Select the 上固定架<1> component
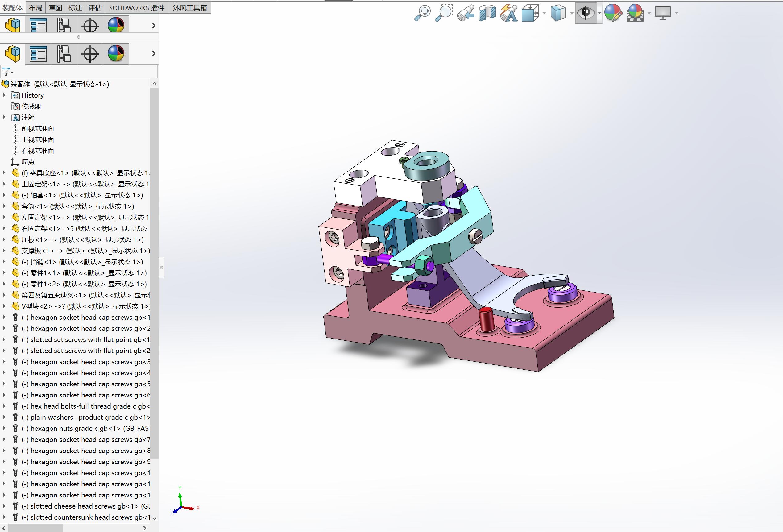 [85, 184]
